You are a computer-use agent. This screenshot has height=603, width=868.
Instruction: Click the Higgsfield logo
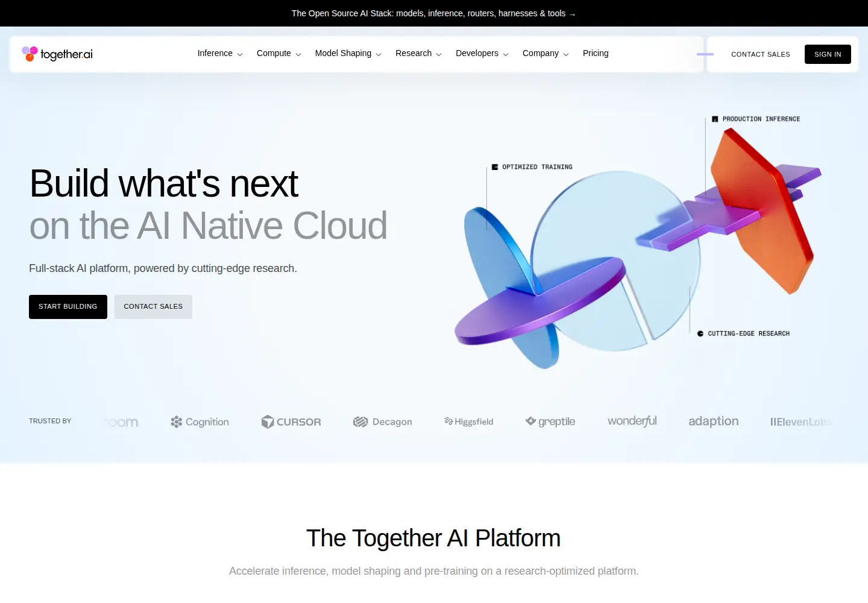(469, 421)
